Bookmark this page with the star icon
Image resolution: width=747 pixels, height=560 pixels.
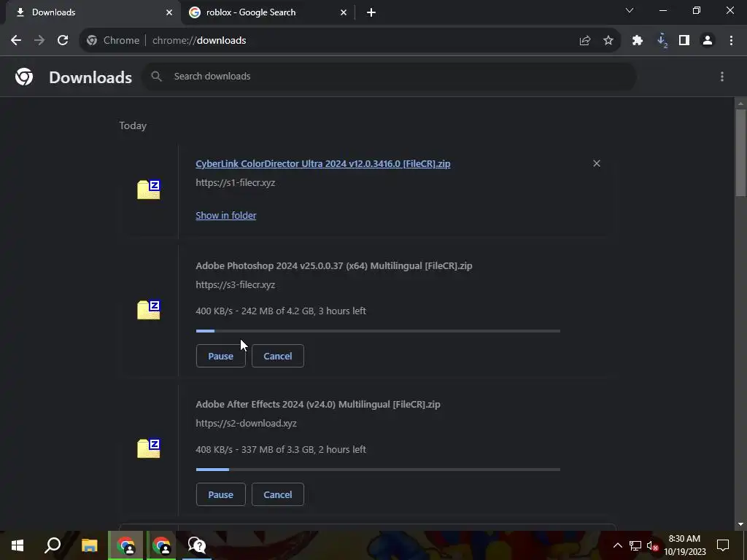(x=608, y=41)
